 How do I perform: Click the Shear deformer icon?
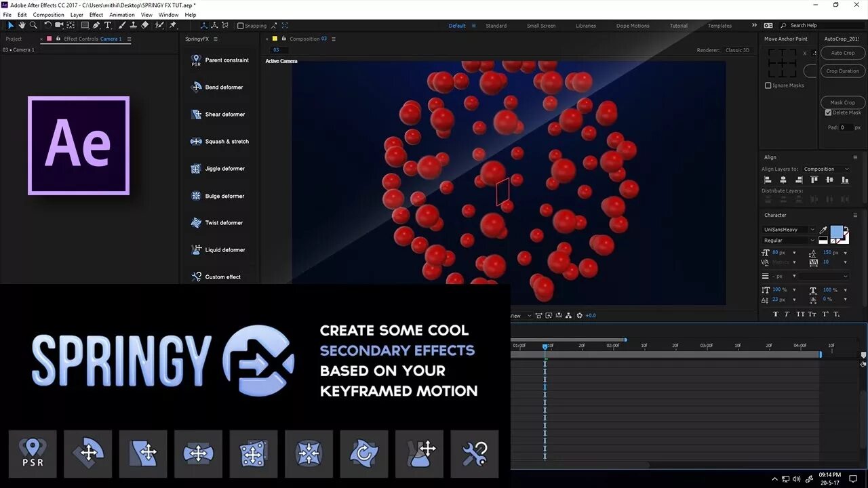[196, 114]
